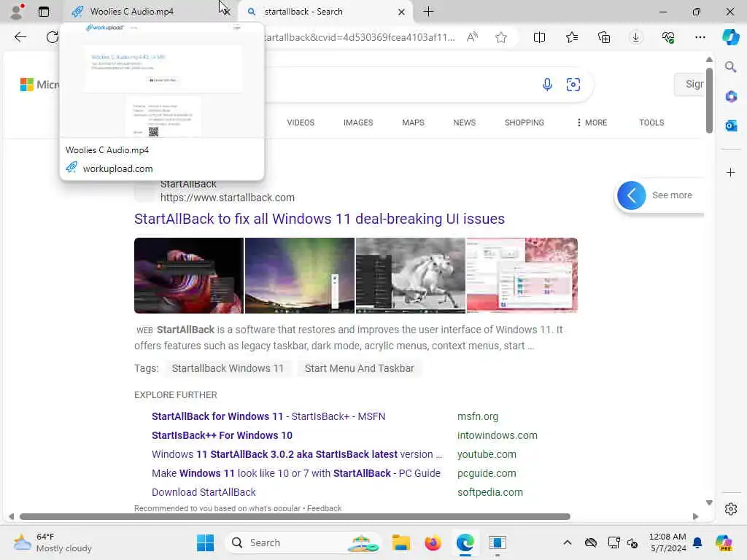Image resolution: width=747 pixels, height=560 pixels.
Task: Click the Sign in button
Action: click(689, 85)
